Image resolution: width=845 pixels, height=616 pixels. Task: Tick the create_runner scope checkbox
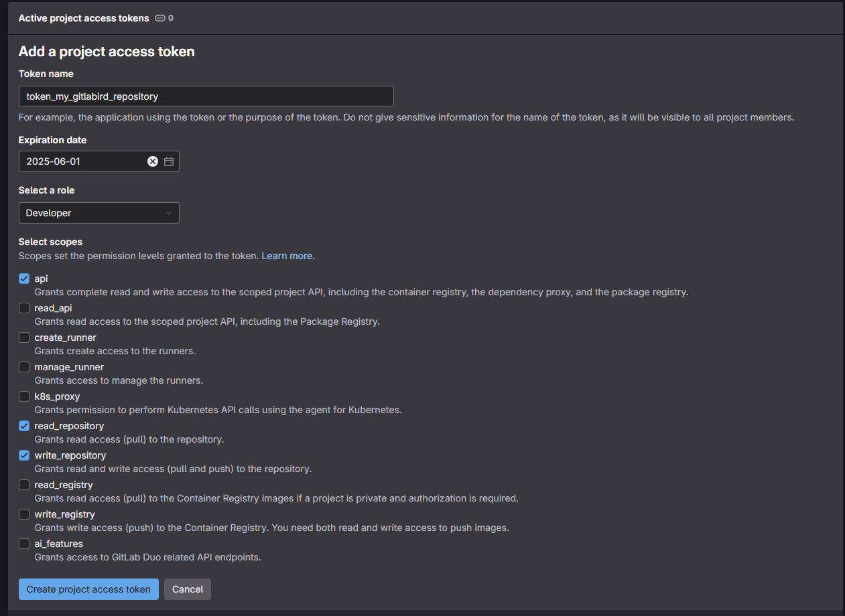tap(24, 337)
